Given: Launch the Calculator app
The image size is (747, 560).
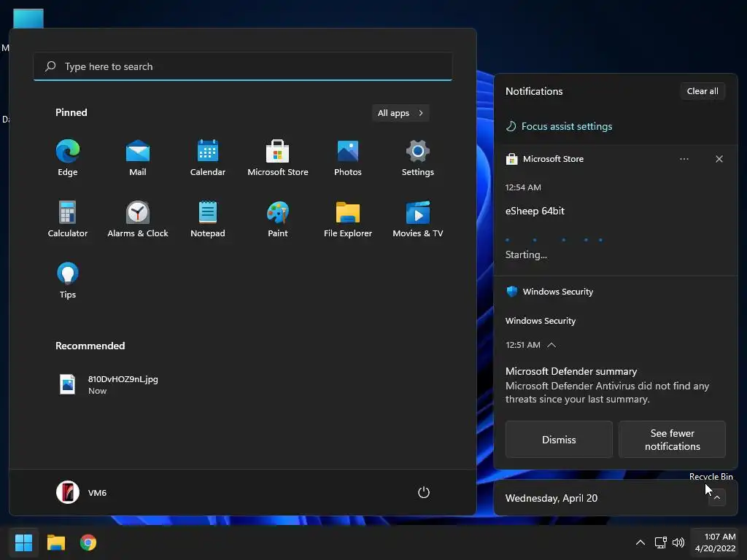Looking at the screenshot, I should [68, 219].
